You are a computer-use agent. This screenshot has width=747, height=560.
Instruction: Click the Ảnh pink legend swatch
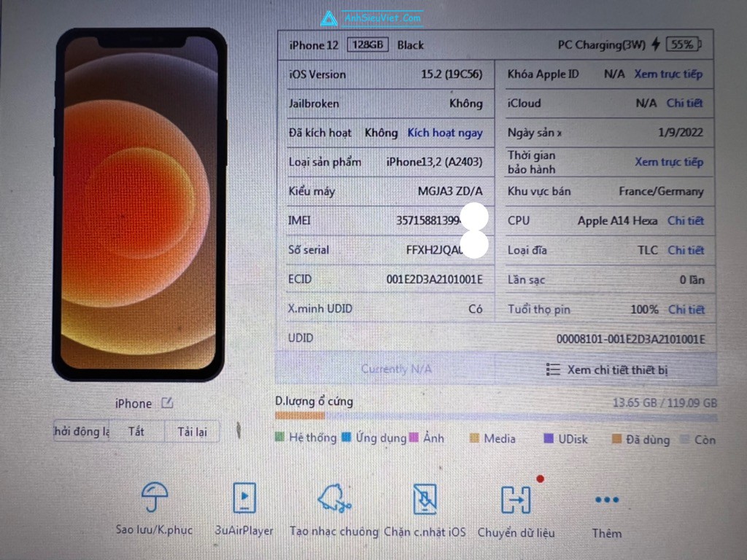click(x=414, y=437)
